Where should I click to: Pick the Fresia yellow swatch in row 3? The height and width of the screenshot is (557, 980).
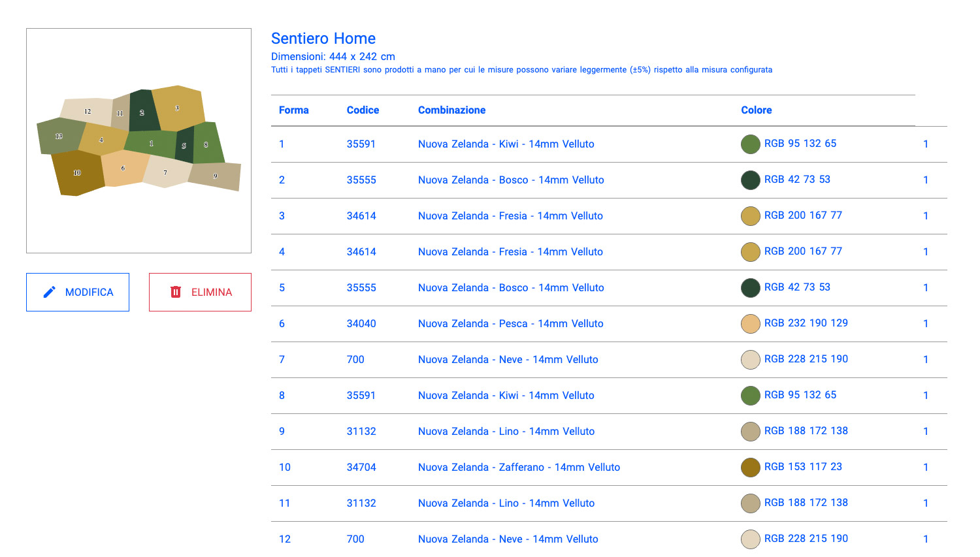click(x=750, y=216)
